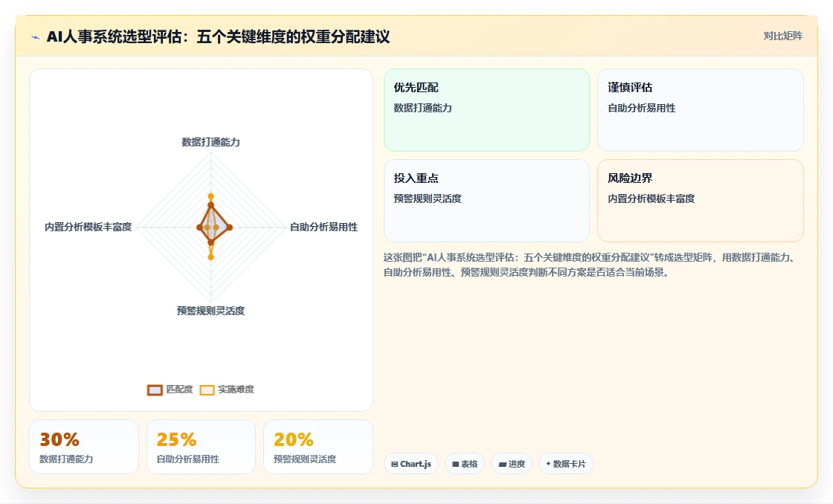
Task: Click the card title AI人事系统选型评估
Action: point(218,36)
